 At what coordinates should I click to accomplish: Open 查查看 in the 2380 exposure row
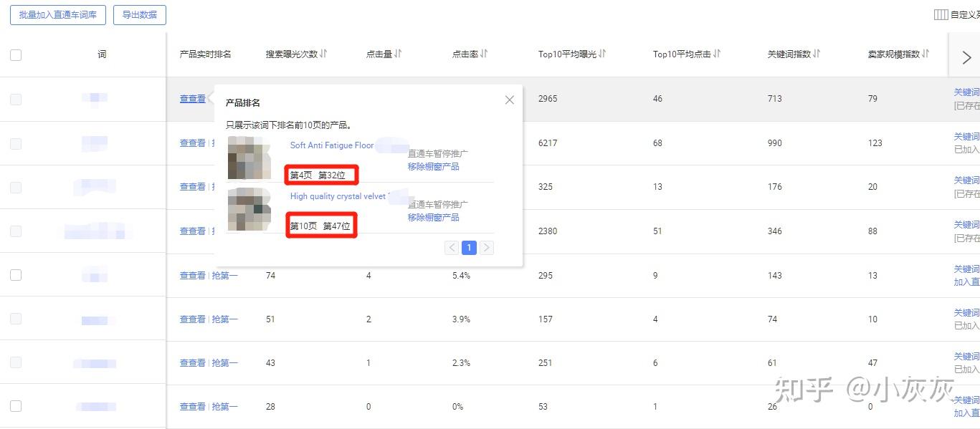point(193,231)
